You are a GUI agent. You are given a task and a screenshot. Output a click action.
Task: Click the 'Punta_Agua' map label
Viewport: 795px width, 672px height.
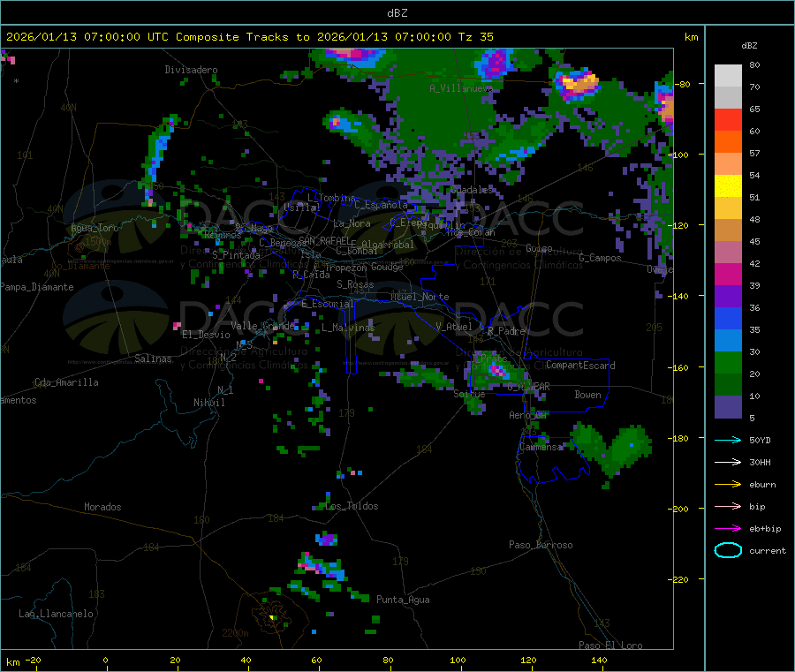tap(403, 600)
